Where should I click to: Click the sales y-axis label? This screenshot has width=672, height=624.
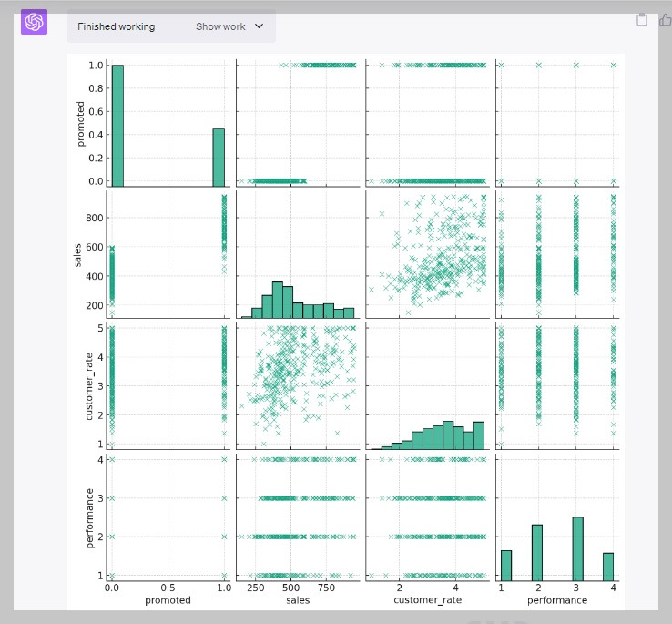[x=77, y=255]
